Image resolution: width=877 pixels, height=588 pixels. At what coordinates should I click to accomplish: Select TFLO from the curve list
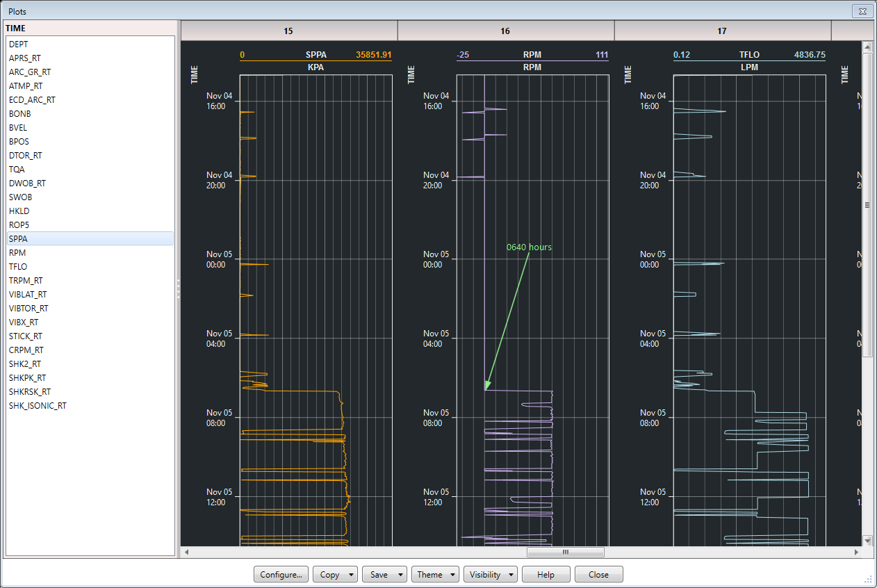(x=17, y=266)
